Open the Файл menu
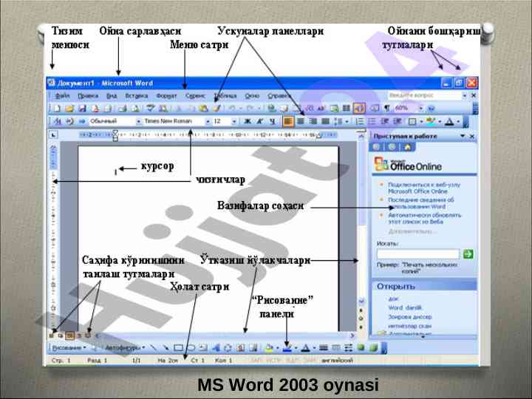Screen dimensions: 532x399 click(x=63, y=96)
